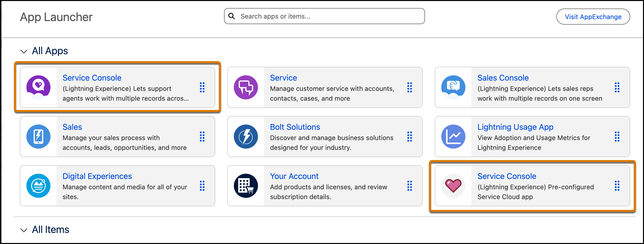Click the Service app speech bubbles icon
Screen dimensions: 644x244
[x=246, y=87]
